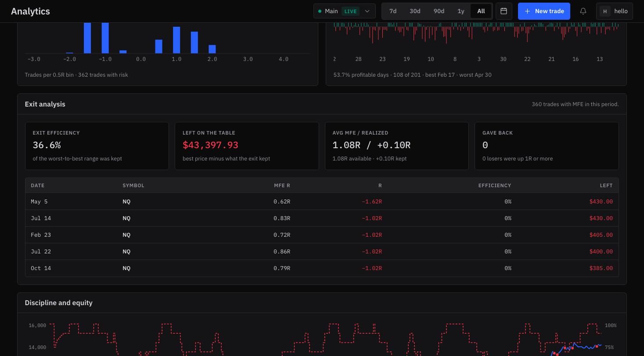Select the 1y time range
The height and width of the screenshot is (356, 644).
pyautogui.click(x=461, y=11)
